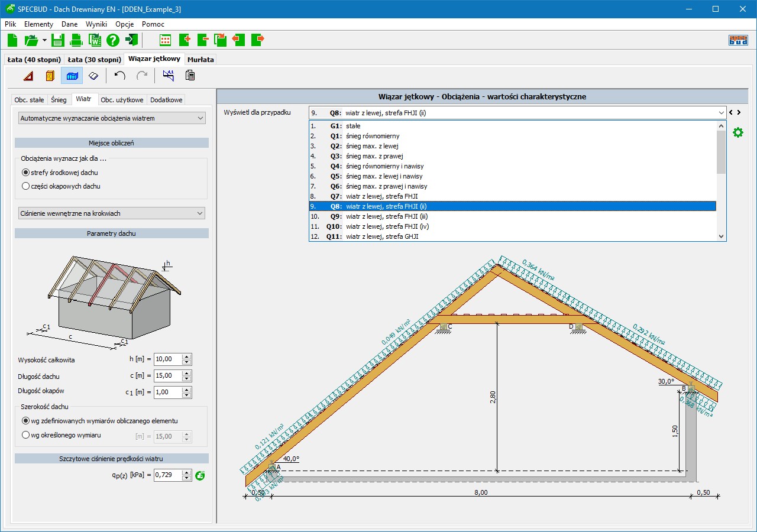This screenshot has height=532, width=757.
Task: Open 'Automatyczne wyznaczanie obciążenia wiatrem' dropdown
Action: coord(112,118)
